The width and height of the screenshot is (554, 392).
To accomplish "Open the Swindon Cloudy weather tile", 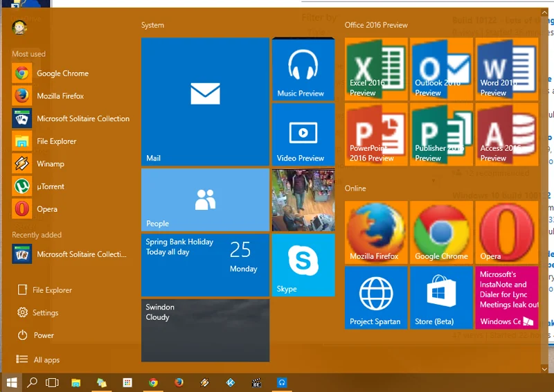I will 205,330.
